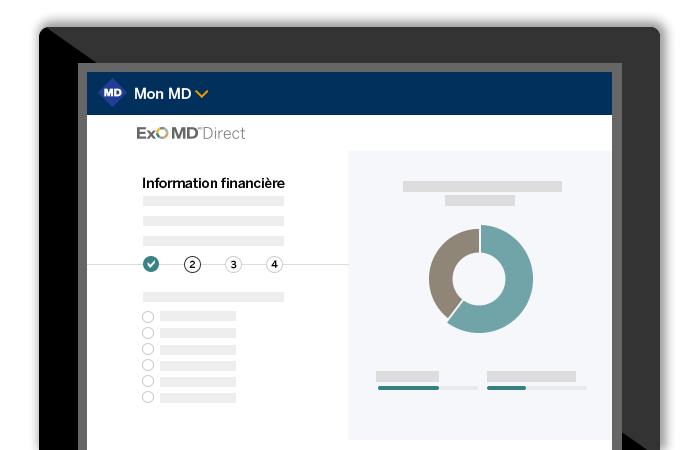Click the ExO MD Direct logo
The height and width of the screenshot is (450, 700).
[x=191, y=133]
